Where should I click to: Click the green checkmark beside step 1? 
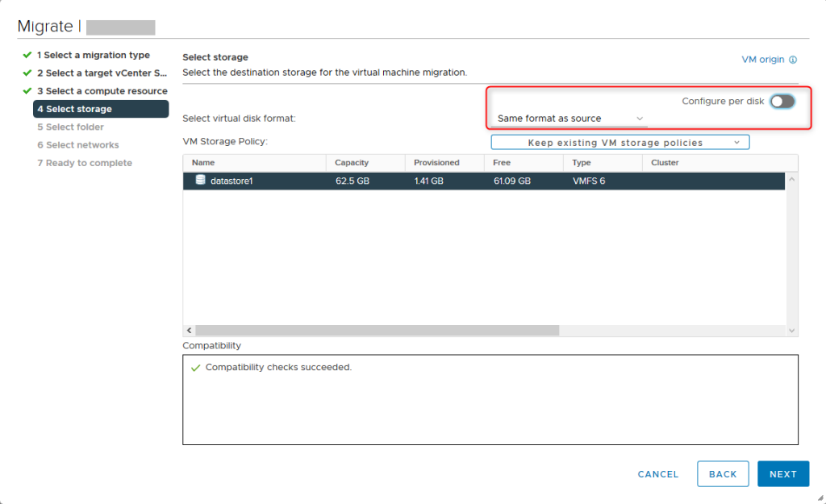[x=27, y=55]
